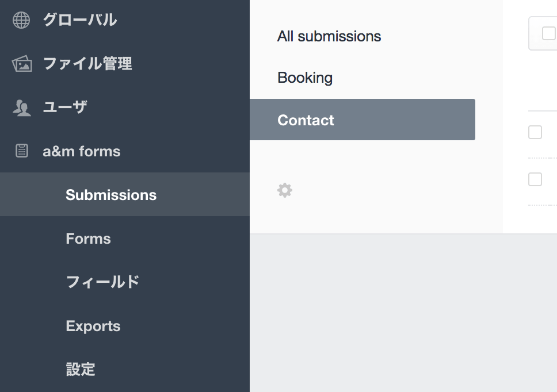Open the グローバル navigation item
Screen dimensions: 557x392
coord(79,20)
